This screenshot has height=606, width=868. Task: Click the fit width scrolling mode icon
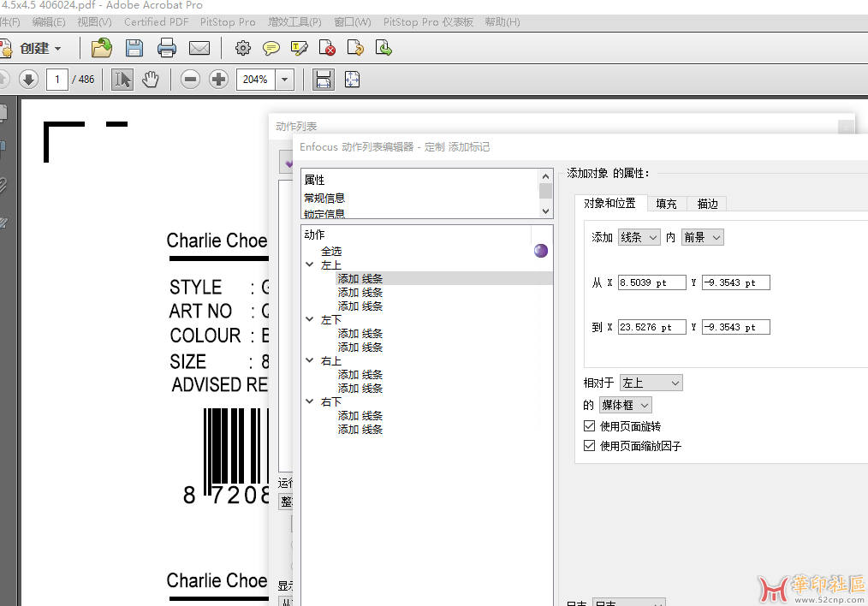pos(324,79)
